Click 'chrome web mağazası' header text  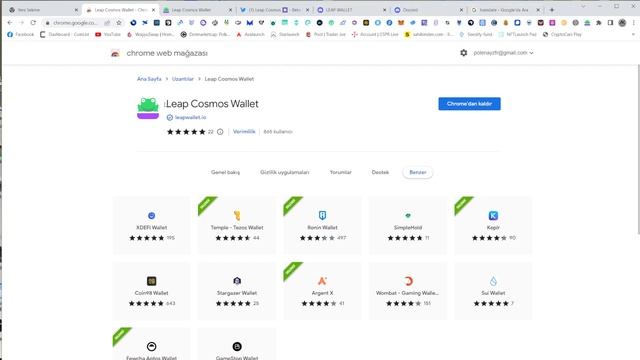coord(167,53)
